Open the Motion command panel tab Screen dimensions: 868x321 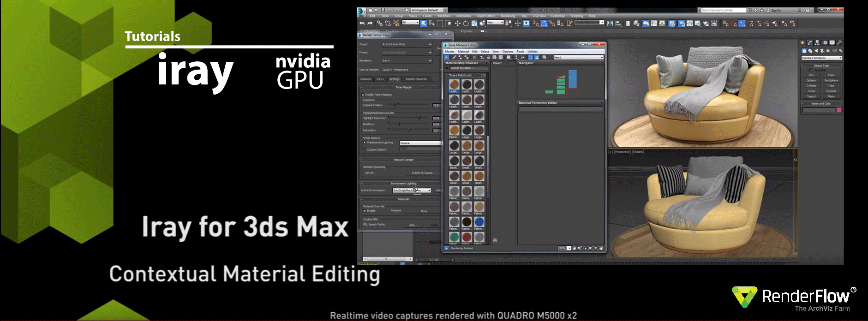pyautogui.click(x=825, y=42)
